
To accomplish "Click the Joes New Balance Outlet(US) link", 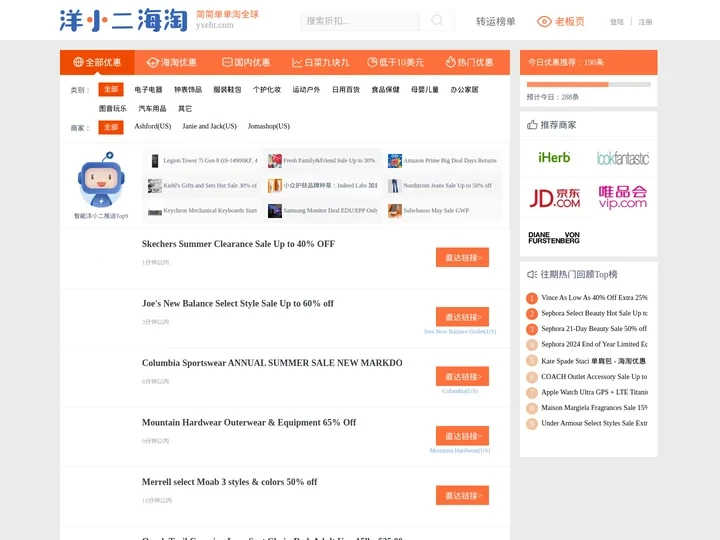I will point(460,332).
